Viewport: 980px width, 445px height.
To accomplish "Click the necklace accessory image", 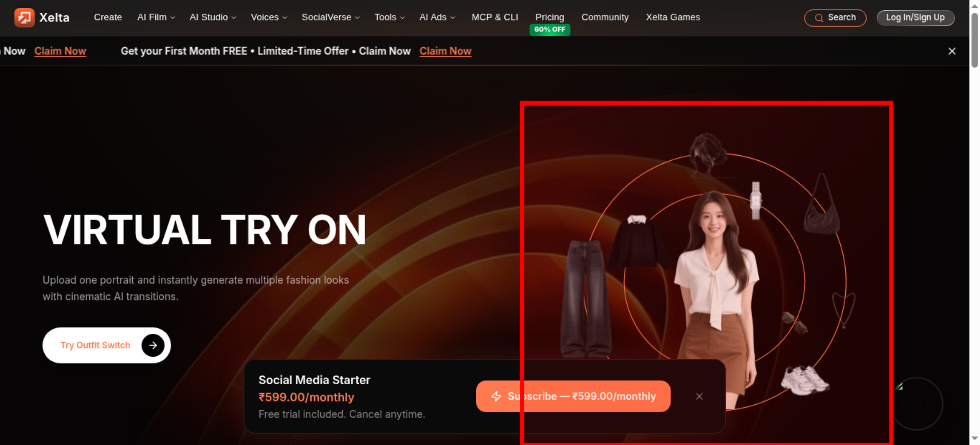I will (x=844, y=310).
